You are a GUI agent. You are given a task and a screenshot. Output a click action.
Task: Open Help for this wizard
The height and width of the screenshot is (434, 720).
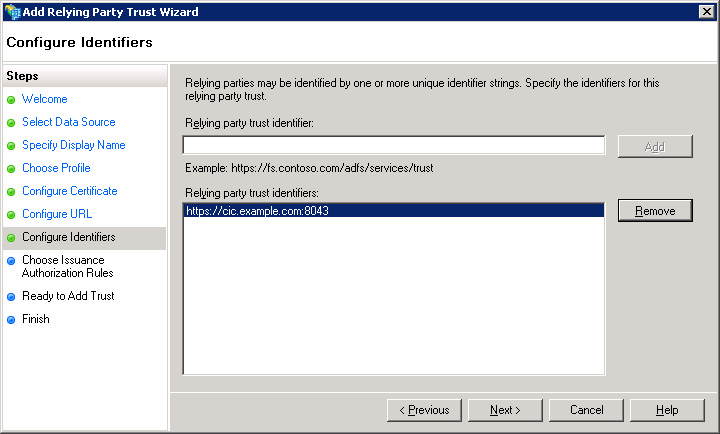tap(667, 410)
